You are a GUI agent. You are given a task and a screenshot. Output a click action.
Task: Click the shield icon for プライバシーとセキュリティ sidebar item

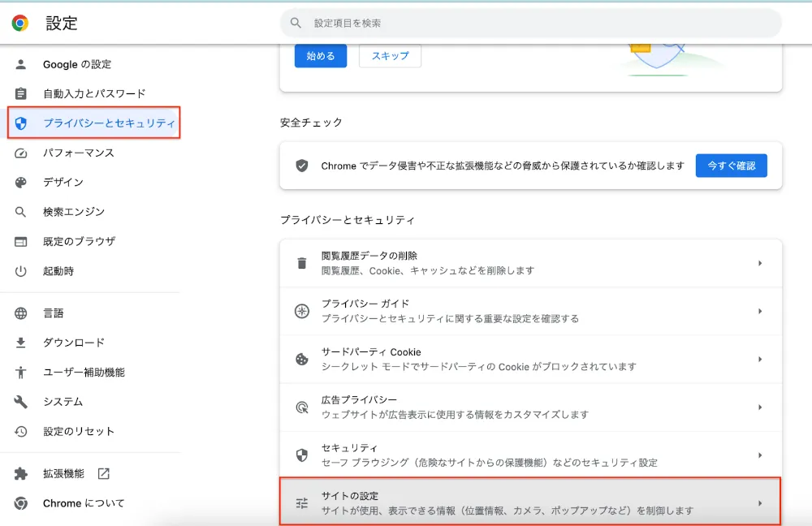[x=21, y=123]
